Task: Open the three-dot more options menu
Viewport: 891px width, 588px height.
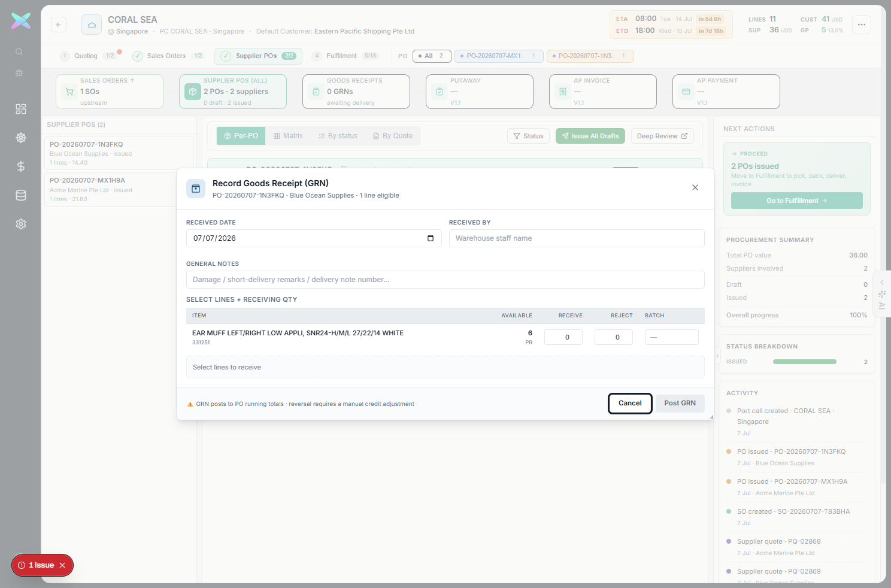Action: (x=862, y=25)
